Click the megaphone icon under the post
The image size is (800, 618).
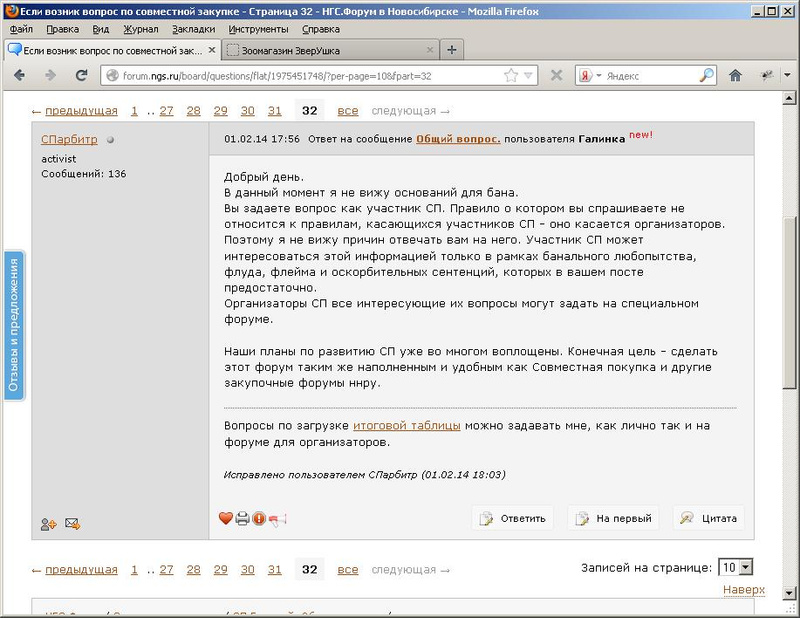tap(277, 518)
